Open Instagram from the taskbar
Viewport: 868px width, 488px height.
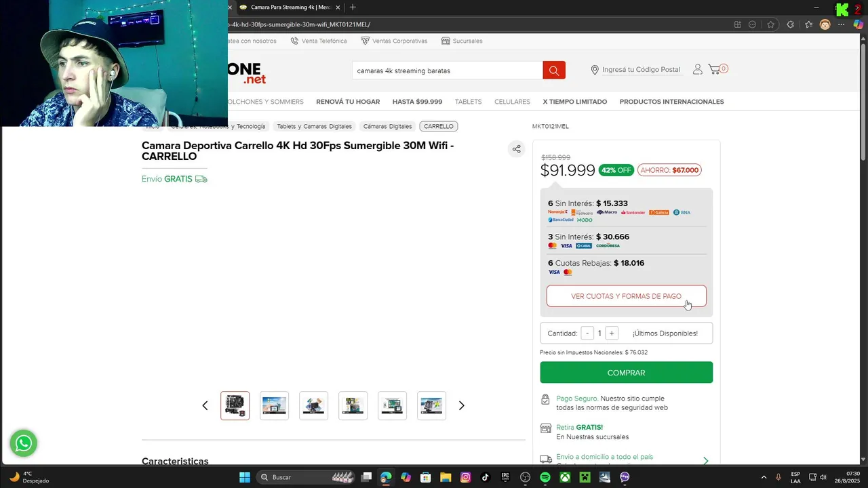(x=465, y=477)
